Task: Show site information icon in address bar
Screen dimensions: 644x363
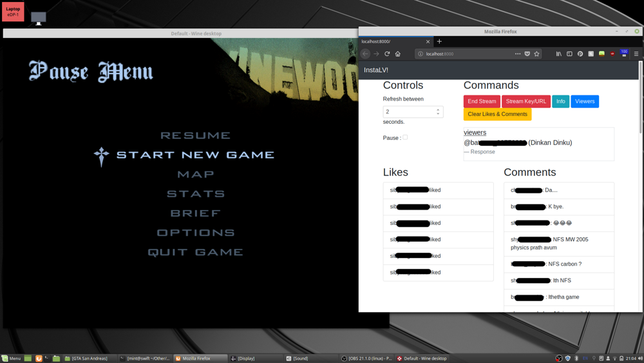Action: [420, 54]
